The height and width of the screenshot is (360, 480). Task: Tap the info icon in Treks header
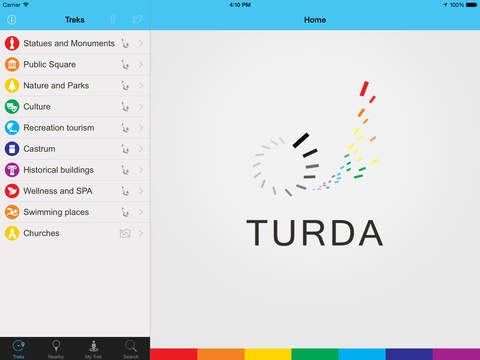click(12, 20)
